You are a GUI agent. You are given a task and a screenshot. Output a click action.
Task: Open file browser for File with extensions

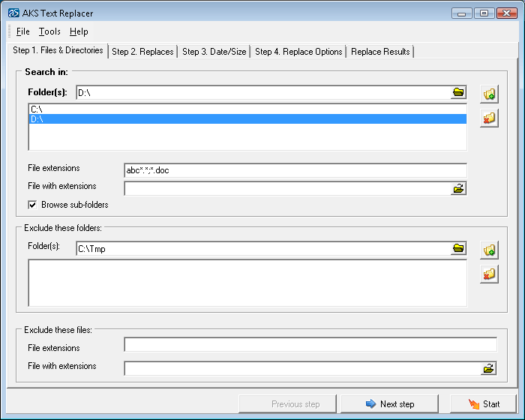458,188
